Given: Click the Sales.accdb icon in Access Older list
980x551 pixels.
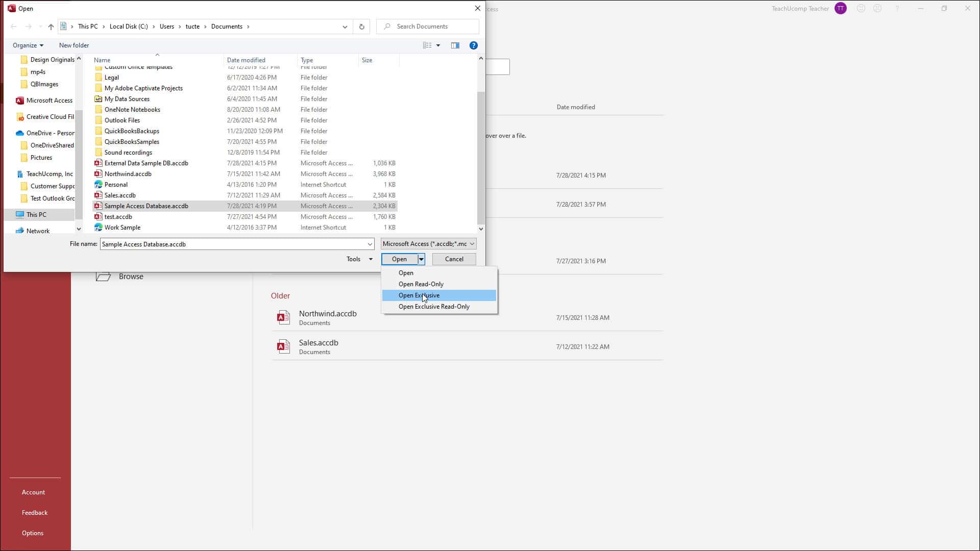Looking at the screenshot, I should coord(283,347).
